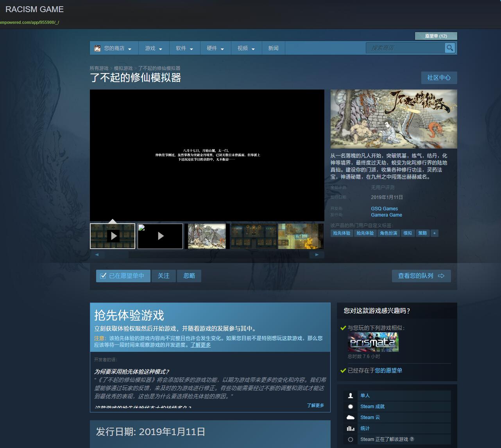Go to 模拟游戏 breadcrumb
This screenshot has width=501, height=448.
click(x=123, y=68)
